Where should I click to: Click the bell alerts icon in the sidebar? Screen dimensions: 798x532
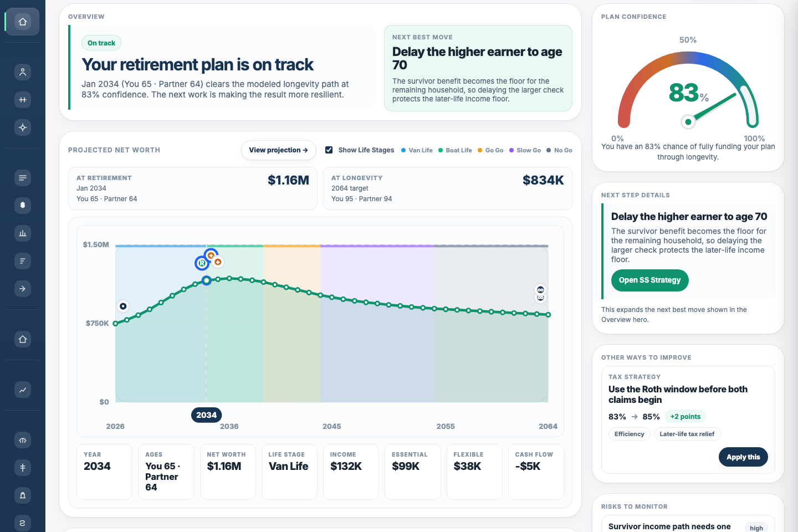click(x=22, y=495)
